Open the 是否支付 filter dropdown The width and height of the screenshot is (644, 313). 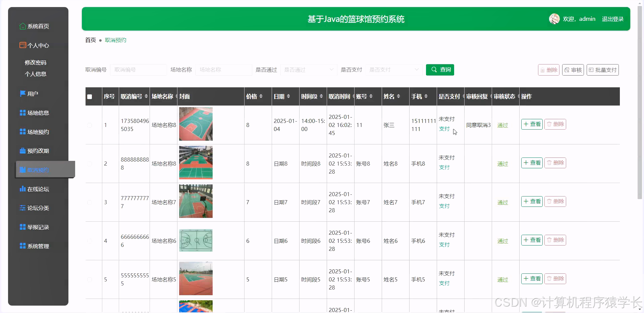(393, 70)
